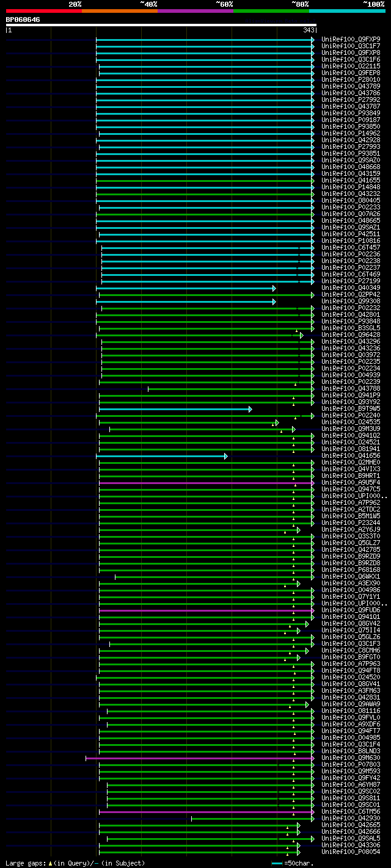Select UniRef100_P10816 hit
The height and width of the screenshot is (868, 391).
coord(351,241)
